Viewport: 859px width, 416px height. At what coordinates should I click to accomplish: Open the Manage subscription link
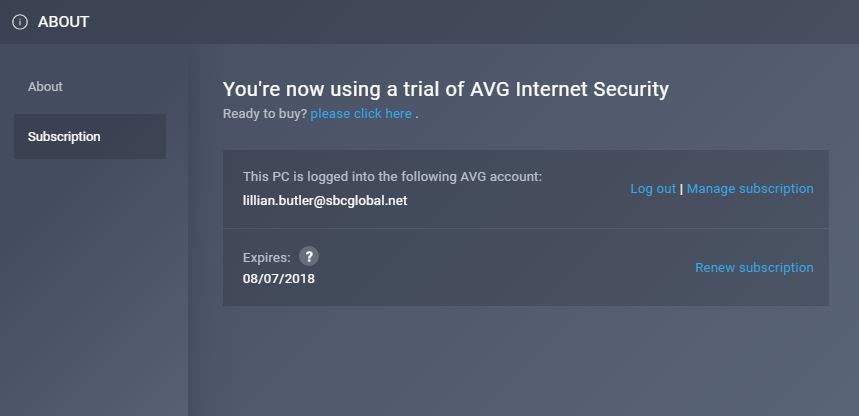750,189
